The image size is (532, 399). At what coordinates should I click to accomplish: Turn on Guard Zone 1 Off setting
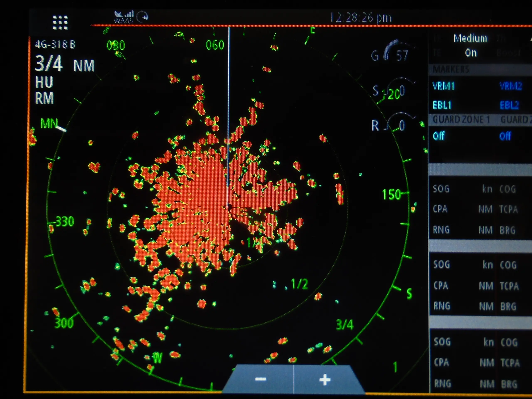(x=439, y=136)
